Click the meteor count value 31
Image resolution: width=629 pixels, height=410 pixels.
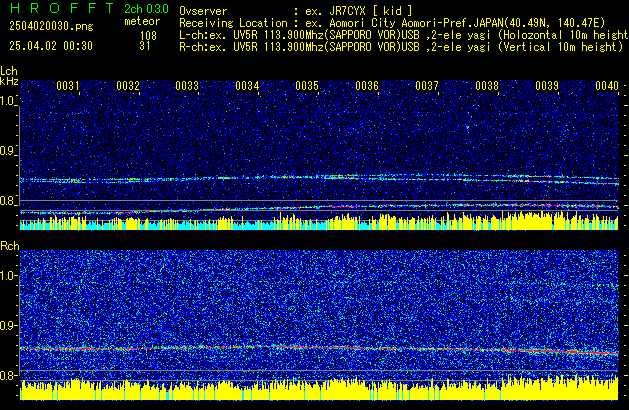(145, 46)
